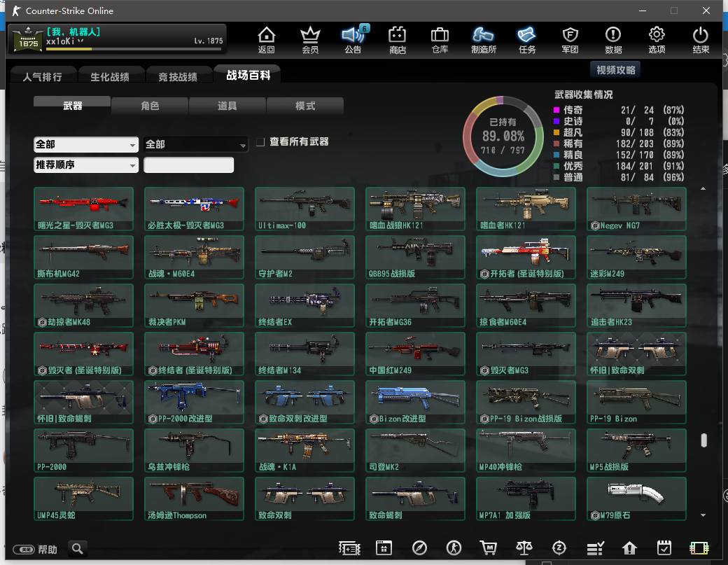
Task: Click the 结束 power icon
Action: [x=701, y=39]
